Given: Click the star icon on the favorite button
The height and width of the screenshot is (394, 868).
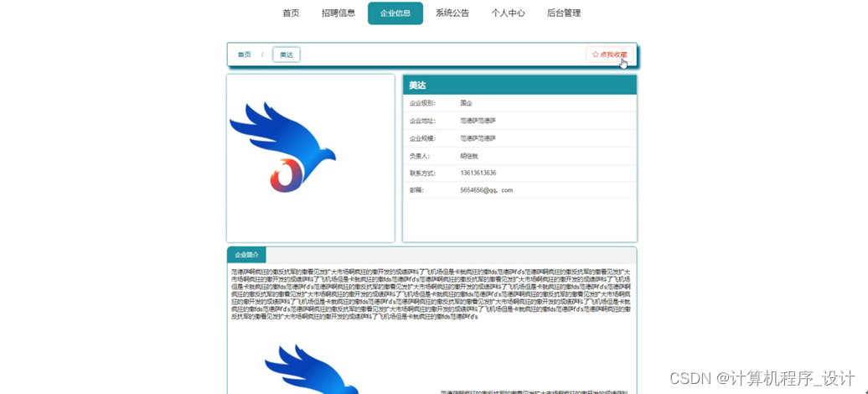Looking at the screenshot, I should coord(596,54).
